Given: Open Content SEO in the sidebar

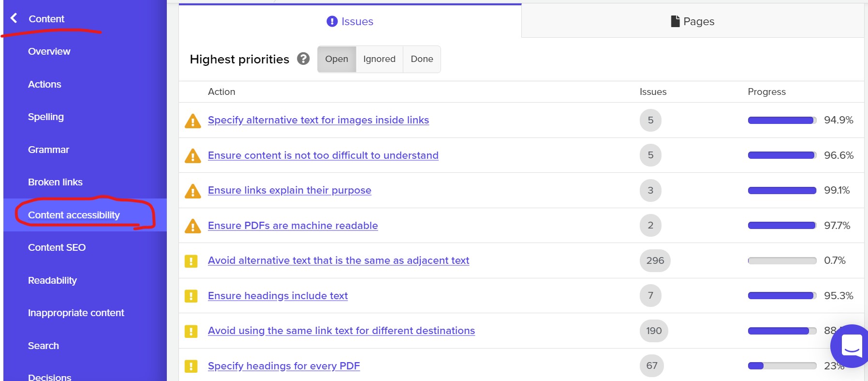Looking at the screenshot, I should click(x=57, y=247).
